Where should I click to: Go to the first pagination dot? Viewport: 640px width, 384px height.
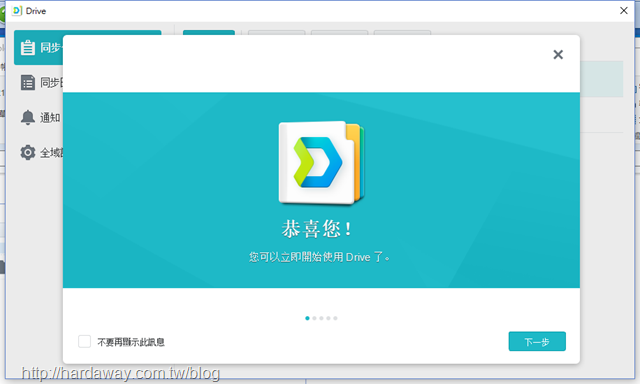307,318
